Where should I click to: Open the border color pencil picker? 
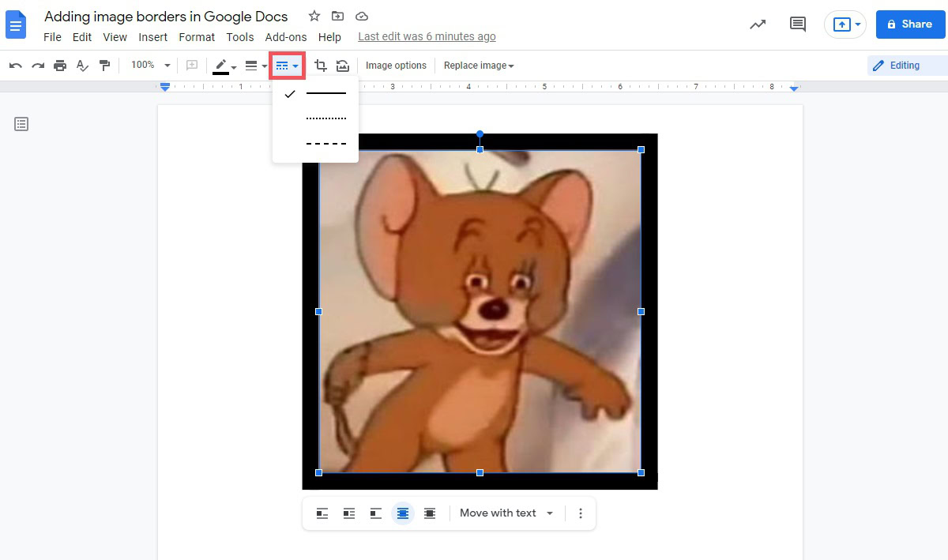(x=224, y=66)
